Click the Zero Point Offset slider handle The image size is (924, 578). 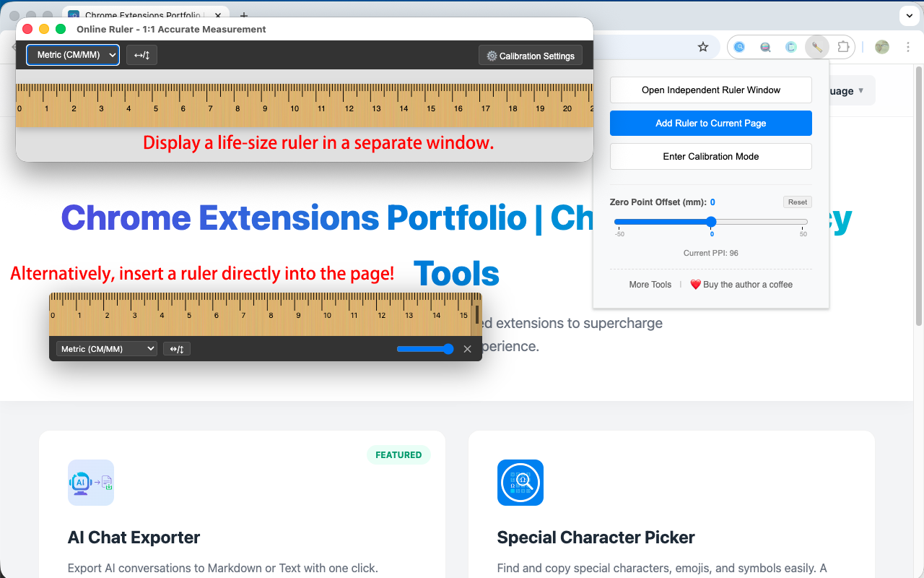(711, 222)
